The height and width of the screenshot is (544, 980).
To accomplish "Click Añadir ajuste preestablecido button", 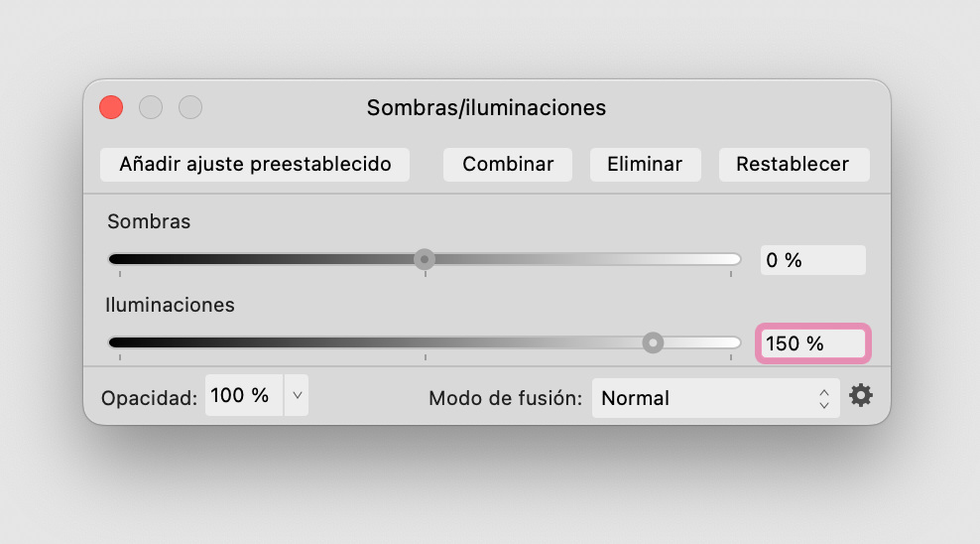I will click(255, 165).
